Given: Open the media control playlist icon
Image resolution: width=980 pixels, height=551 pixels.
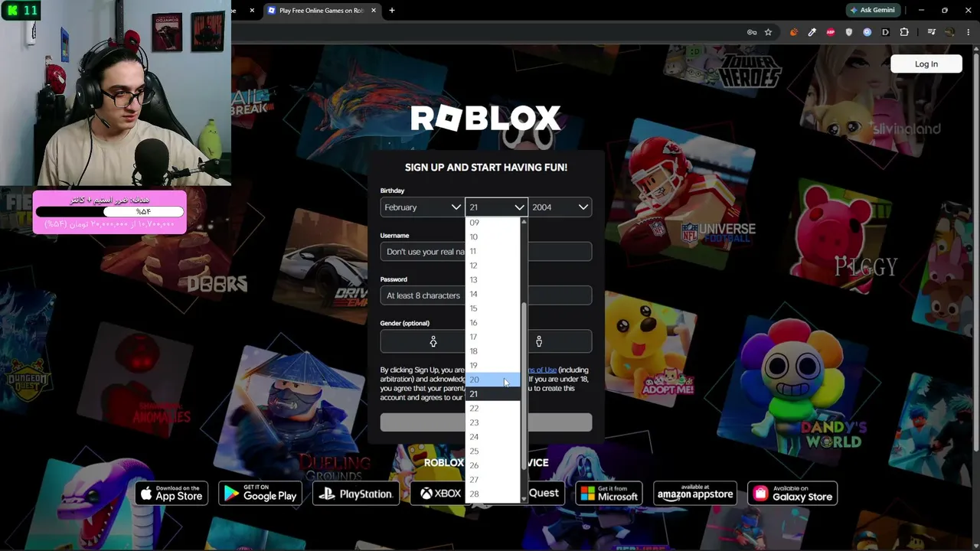Looking at the screenshot, I should click(x=931, y=32).
